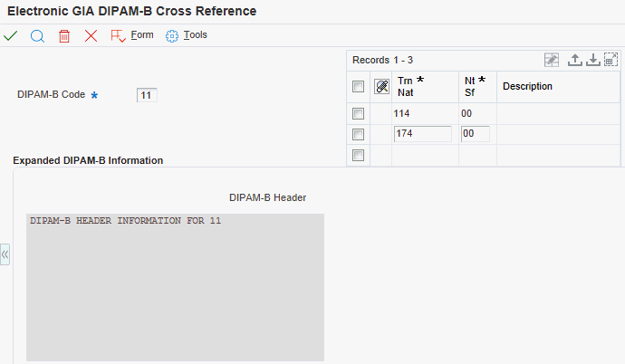This screenshot has height=364, width=625.
Task: Click the Find magnifier icon
Action: click(x=37, y=36)
